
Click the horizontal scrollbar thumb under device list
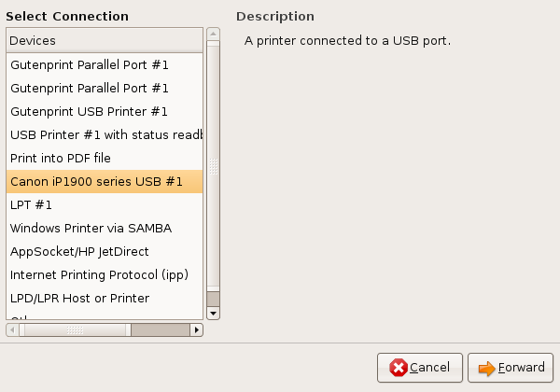(x=75, y=329)
